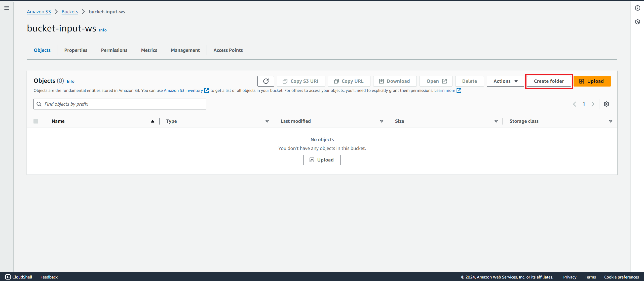Open Buckets breadcrumb link

coord(70,12)
